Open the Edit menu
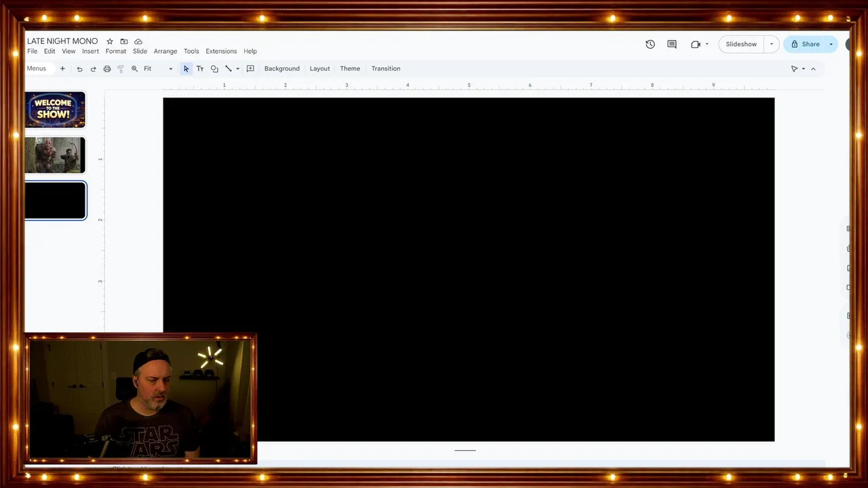868x488 pixels. tap(50, 52)
